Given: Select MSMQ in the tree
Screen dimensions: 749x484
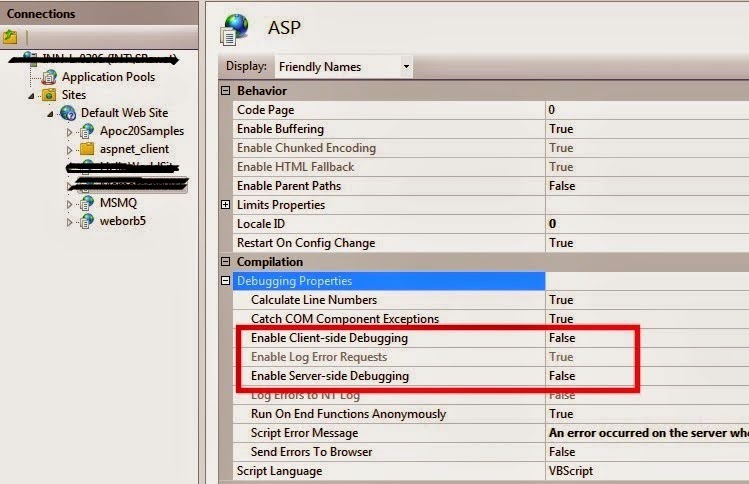Looking at the screenshot, I should coord(118,203).
